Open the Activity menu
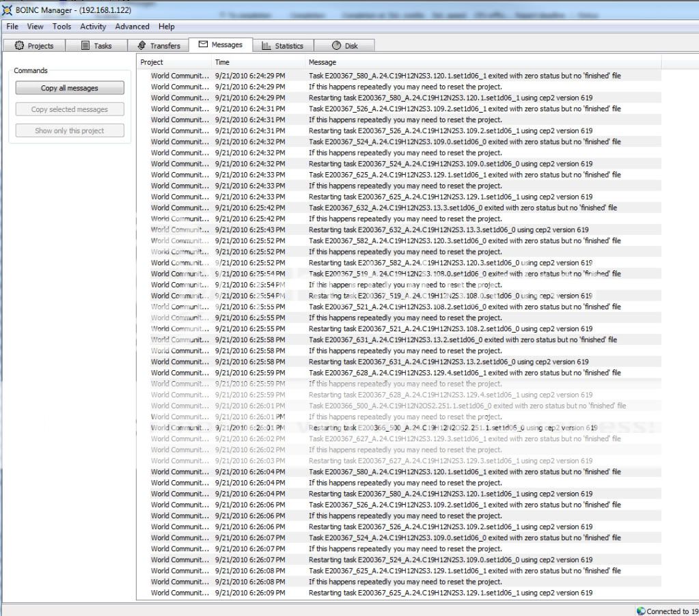Screen dimensions: 699x616 93,27
